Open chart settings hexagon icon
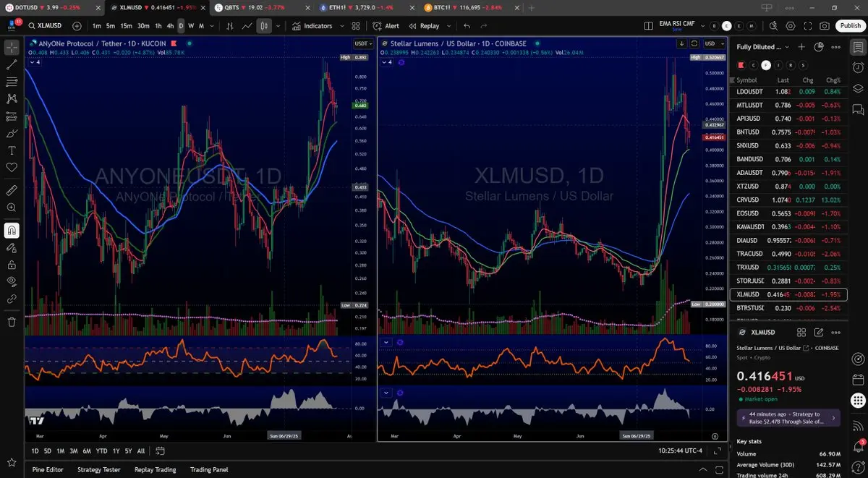 click(x=791, y=25)
